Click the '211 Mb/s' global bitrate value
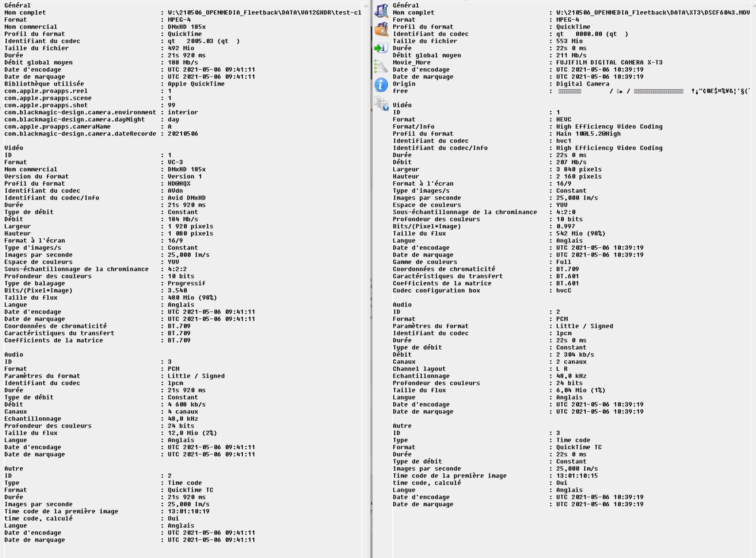This screenshot has width=756, height=558. [x=572, y=55]
